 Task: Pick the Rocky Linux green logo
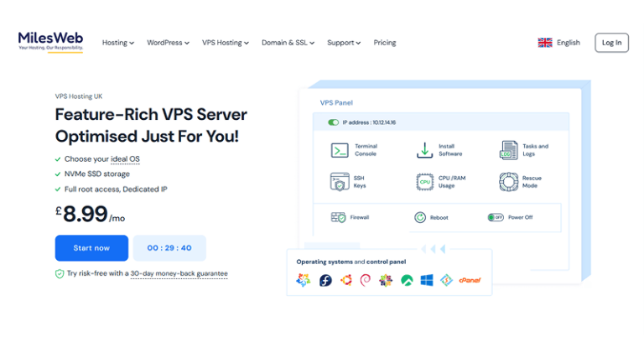407,280
